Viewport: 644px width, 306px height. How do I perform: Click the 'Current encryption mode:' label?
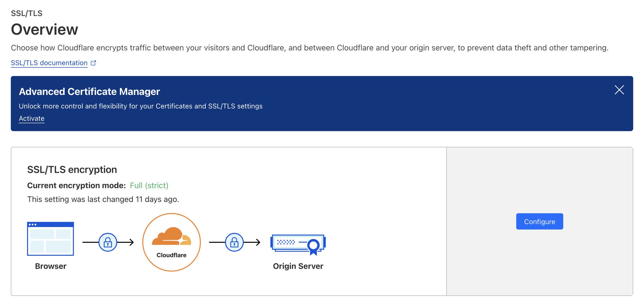[x=76, y=185]
